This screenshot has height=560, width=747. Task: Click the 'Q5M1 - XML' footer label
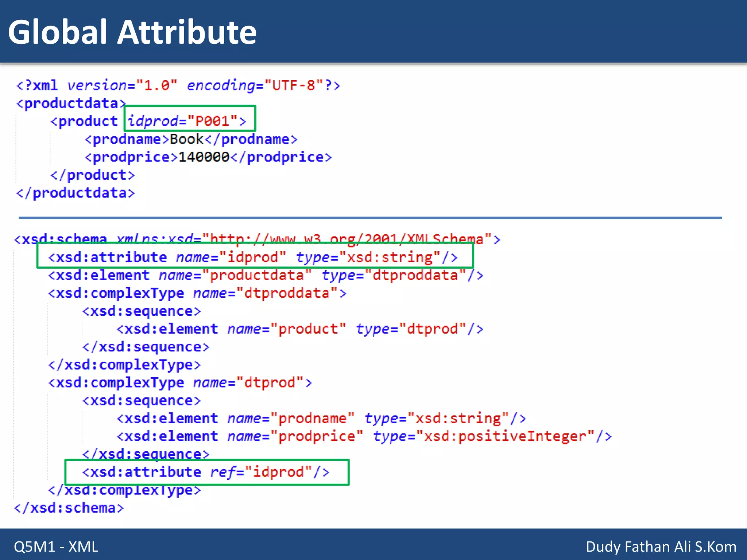click(x=56, y=547)
